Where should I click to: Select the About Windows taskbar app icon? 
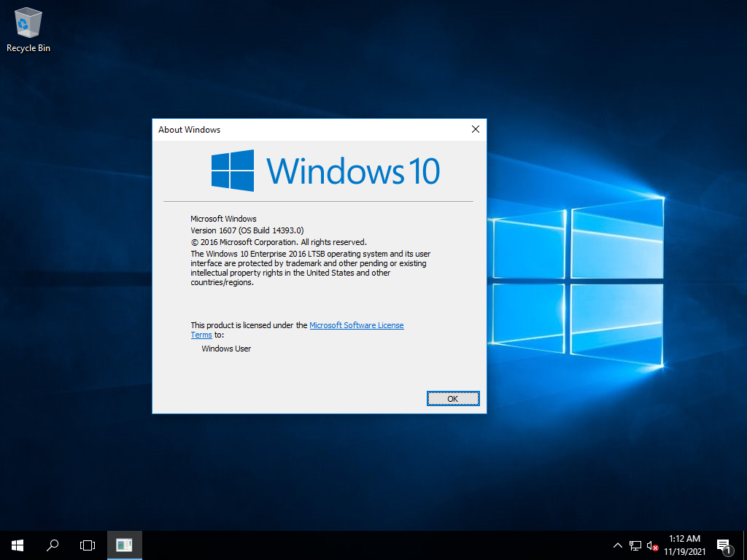pos(125,545)
